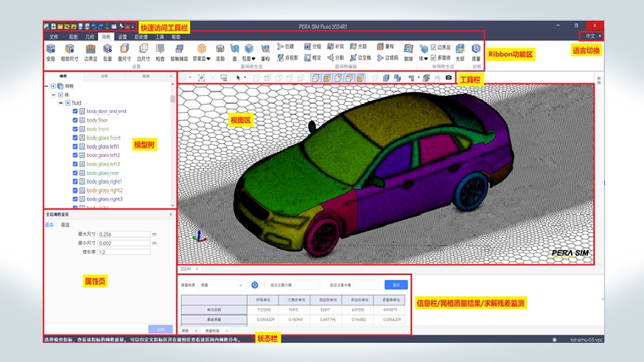Select the 检查 mesh check icon
Viewport: 644px width, 362px height.
click(x=160, y=49)
